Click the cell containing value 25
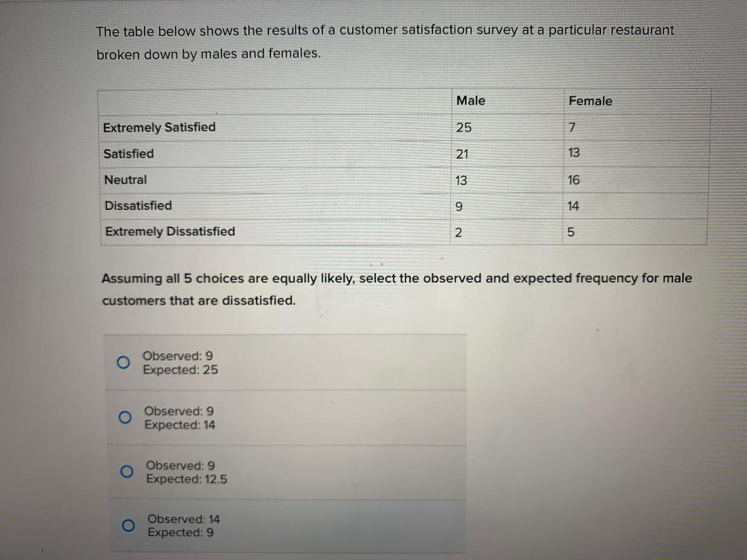The width and height of the screenshot is (747, 560). coord(462,127)
